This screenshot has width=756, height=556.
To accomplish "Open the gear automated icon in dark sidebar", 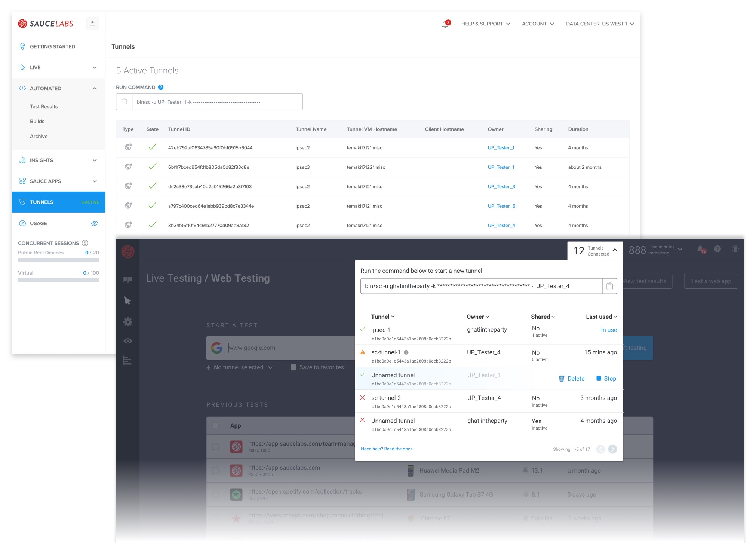I will coord(128,322).
